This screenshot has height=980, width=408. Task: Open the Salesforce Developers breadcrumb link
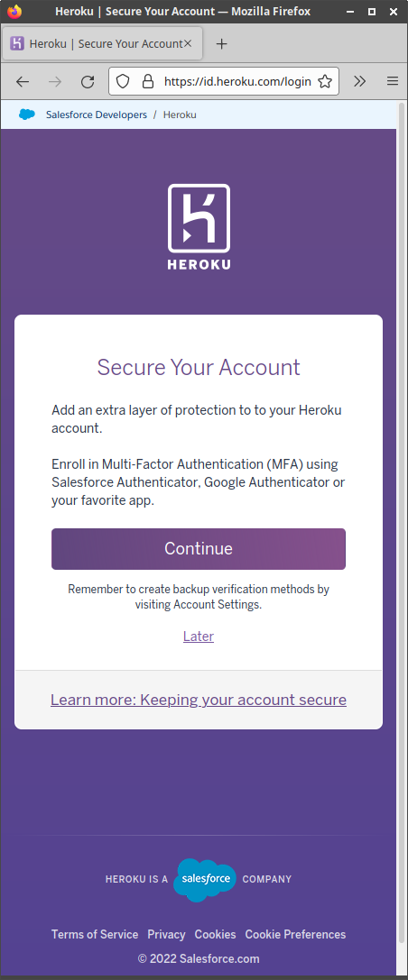97,115
